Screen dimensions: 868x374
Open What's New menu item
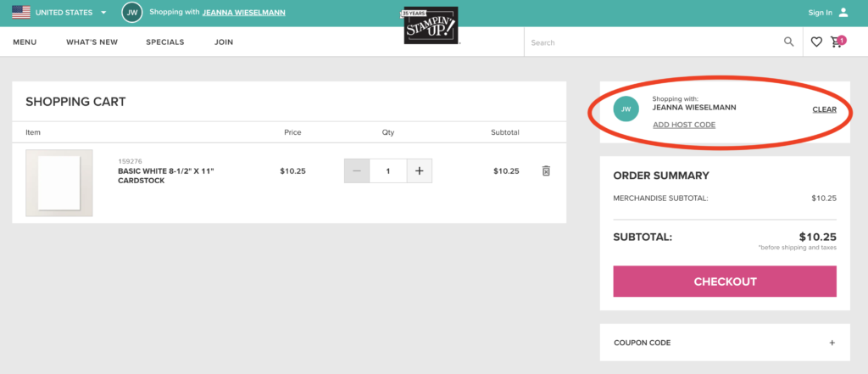coord(92,42)
